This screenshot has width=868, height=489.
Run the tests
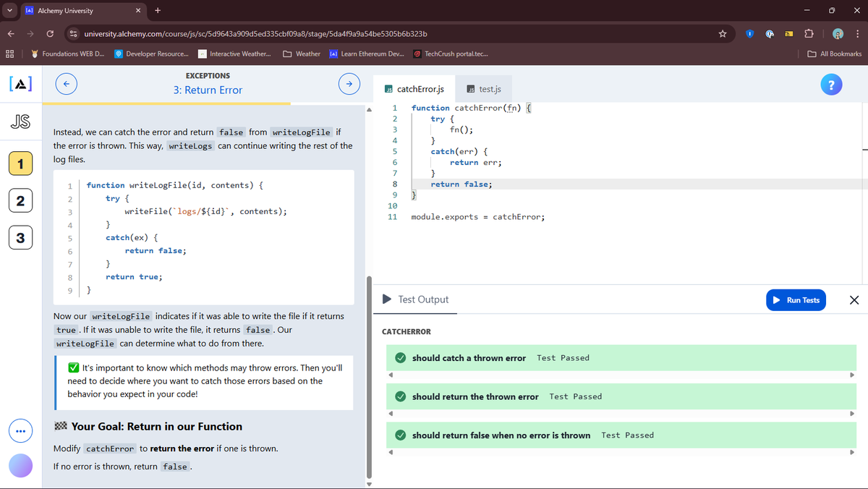(x=796, y=300)
